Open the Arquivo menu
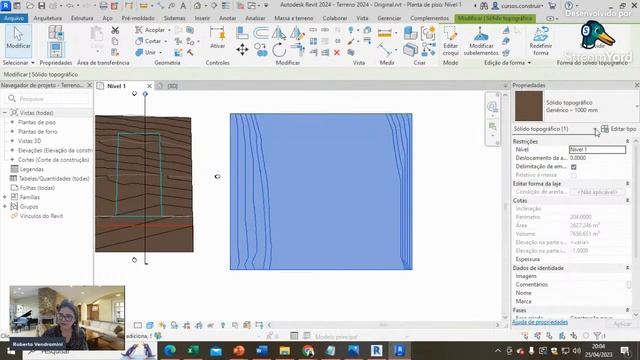The width and height of the screenshot is (640, 360). tap(14, 18)
